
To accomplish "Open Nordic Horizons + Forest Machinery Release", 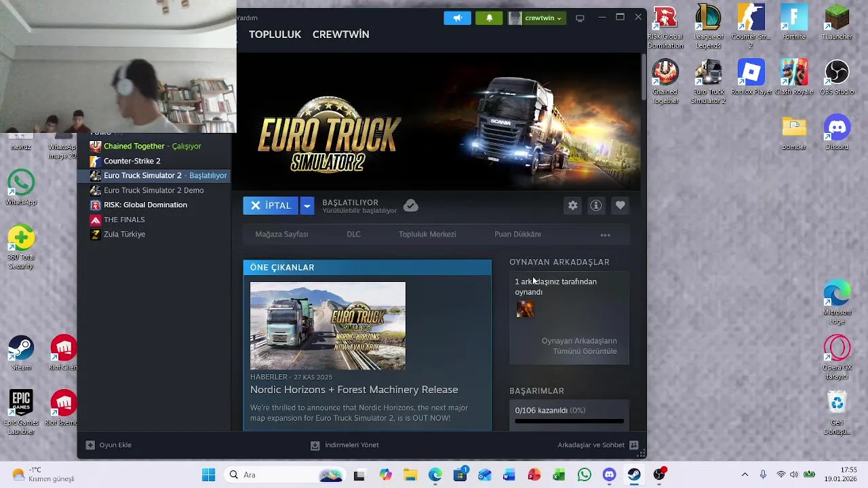I will coord(354,390).
